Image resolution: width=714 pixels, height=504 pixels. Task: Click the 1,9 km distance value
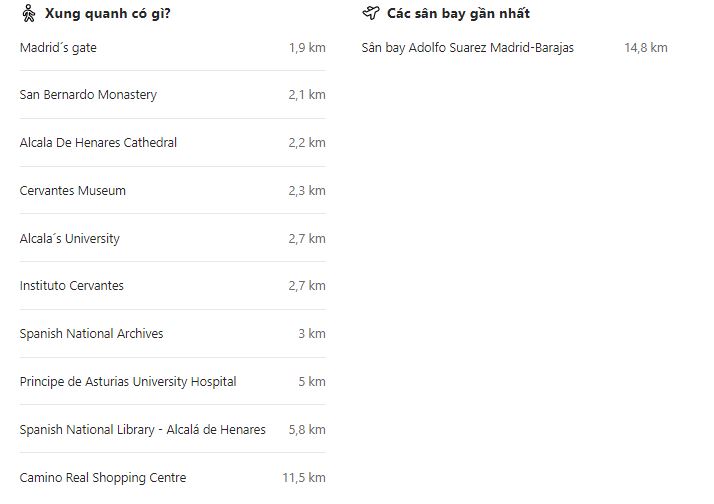click(x=307, y=48)
